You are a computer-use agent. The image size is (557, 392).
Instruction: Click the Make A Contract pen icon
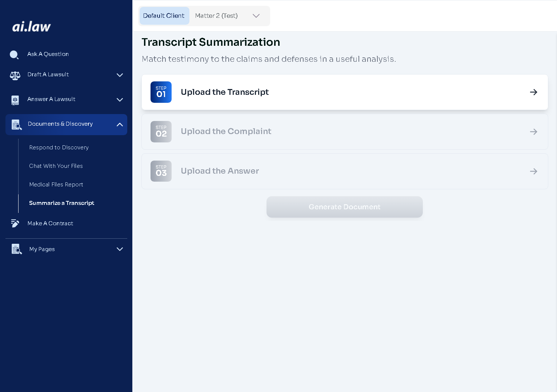(x=15, y=223)
